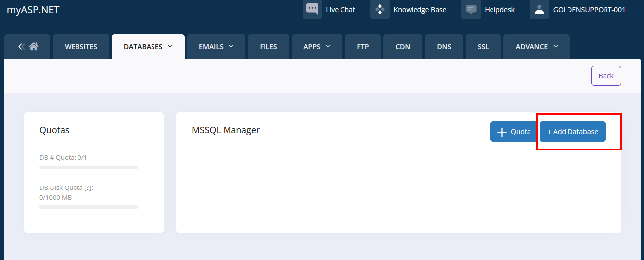Click the Back button
644x260 pixels.
pyautogui.click(x=606, y=75)
